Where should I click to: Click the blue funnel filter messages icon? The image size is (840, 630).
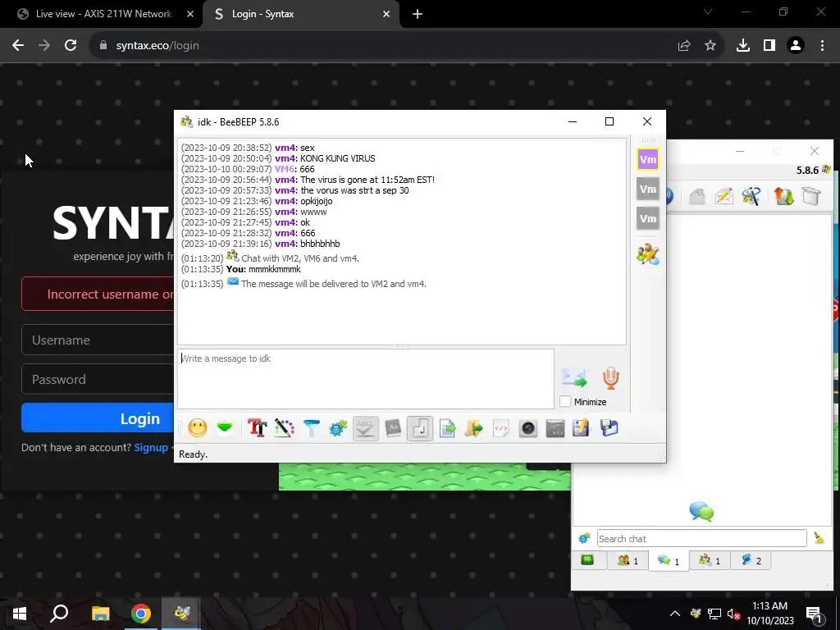(x=311, y=428)
